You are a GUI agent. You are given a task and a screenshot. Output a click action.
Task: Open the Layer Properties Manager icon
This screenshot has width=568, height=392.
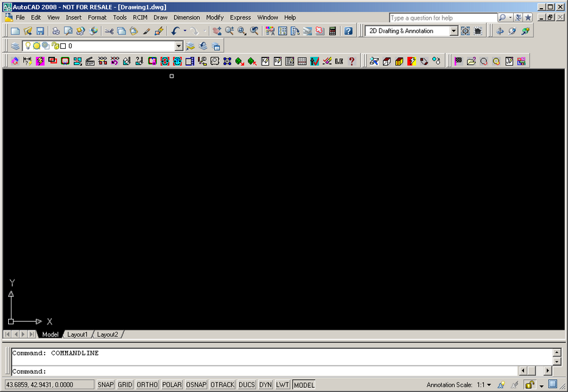(15, 46)
